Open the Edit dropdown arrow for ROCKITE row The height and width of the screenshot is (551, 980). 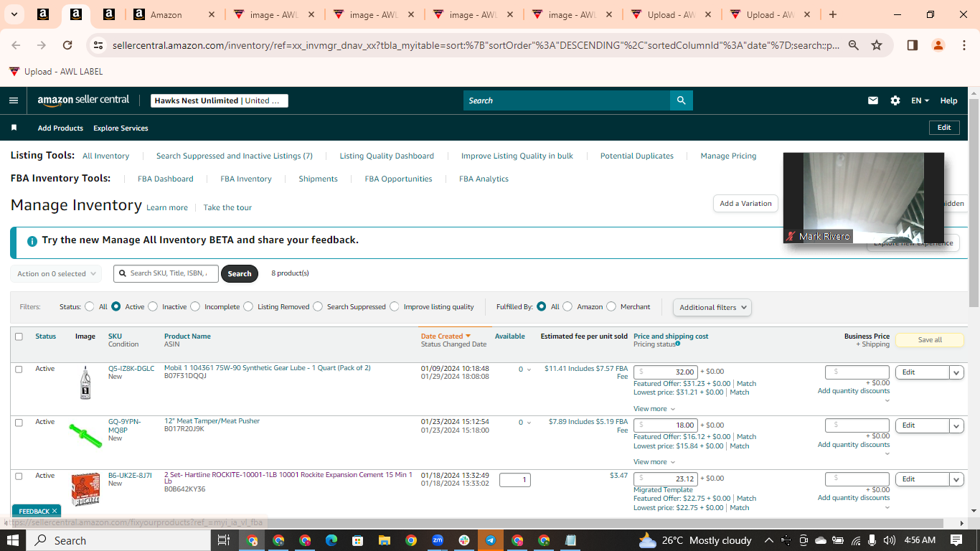956,479
